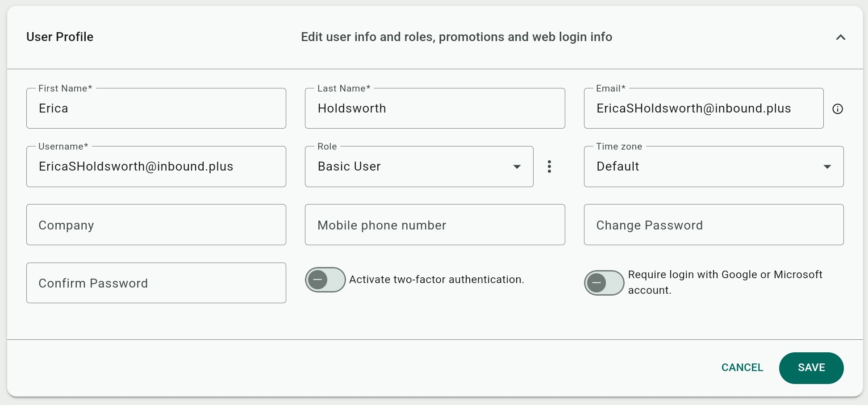Screen dimensions: 868x405
Task: Click the Role dropdown arrow
Action: pos(517,167)
